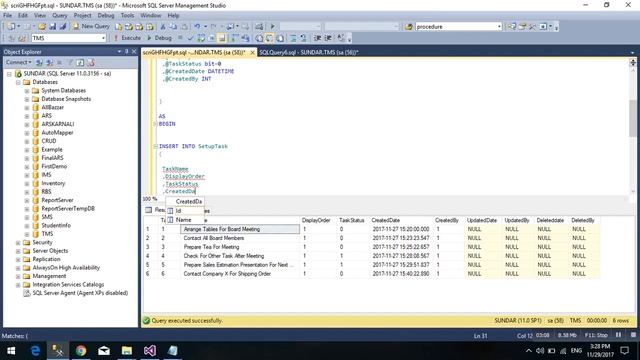Open File Explorer from taskbar

127,351
